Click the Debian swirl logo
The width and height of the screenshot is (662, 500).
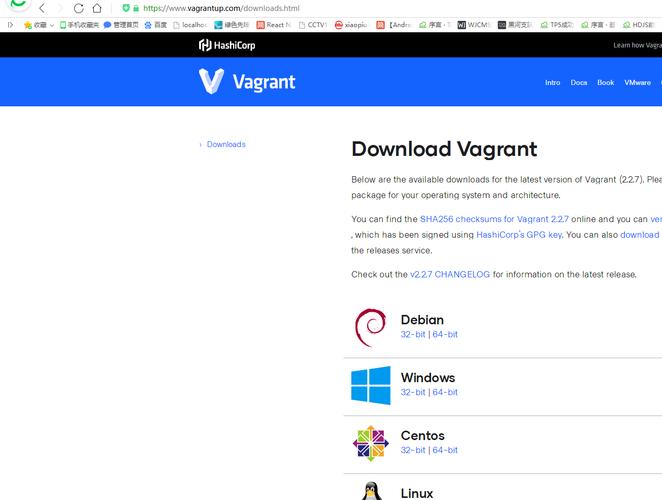coord(370,327)
